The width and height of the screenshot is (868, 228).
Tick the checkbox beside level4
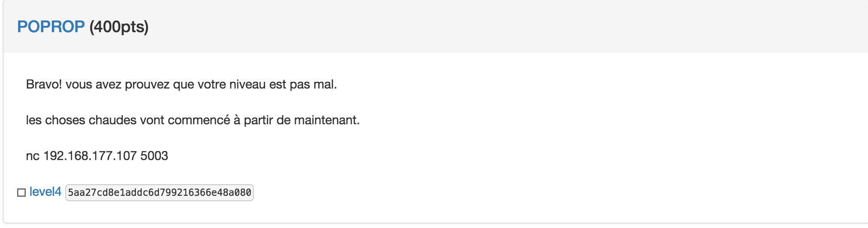(x=21, y=193)
